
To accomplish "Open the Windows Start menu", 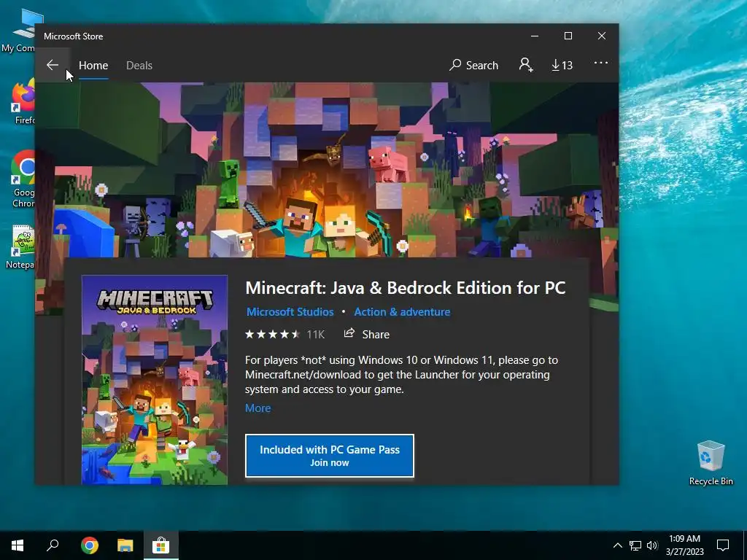I will (x=18, y=545).
